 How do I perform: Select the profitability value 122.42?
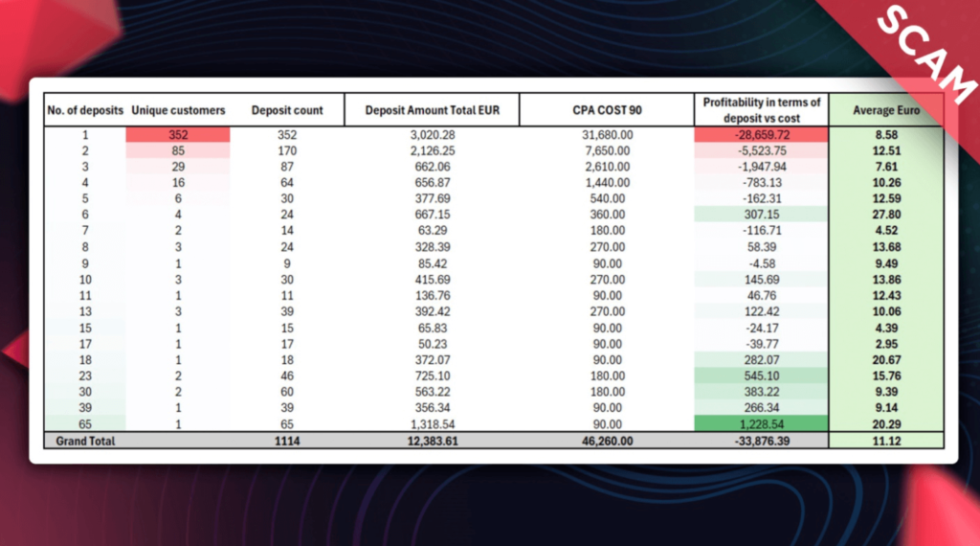tap(761, 311)
